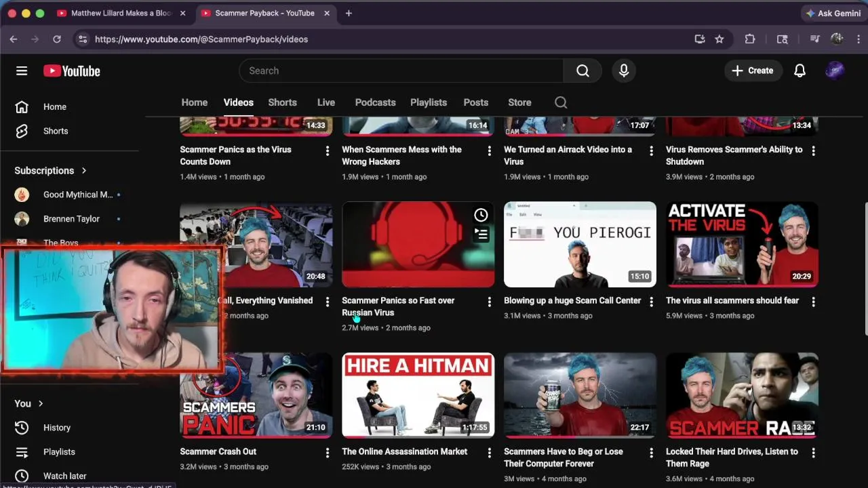The image size is (868, 488).
Task: Open Brennen Taylor subscription
Action: point(71,219)
